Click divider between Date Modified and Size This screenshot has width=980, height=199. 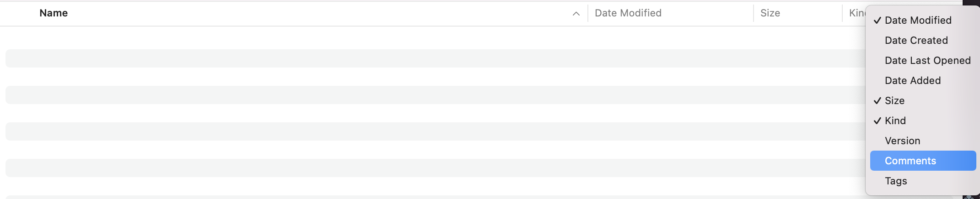(x=754, y=13)
